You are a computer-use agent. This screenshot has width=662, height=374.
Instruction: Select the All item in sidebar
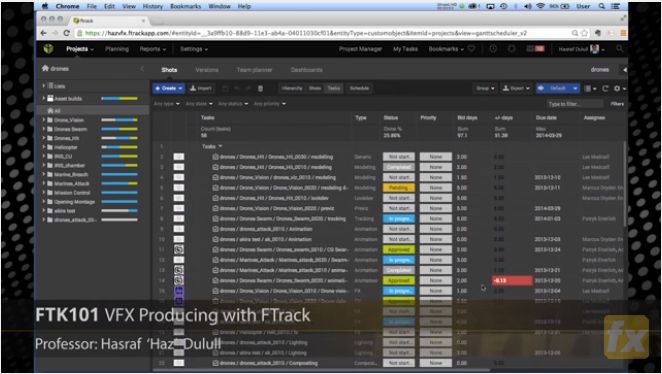point(94,111)
